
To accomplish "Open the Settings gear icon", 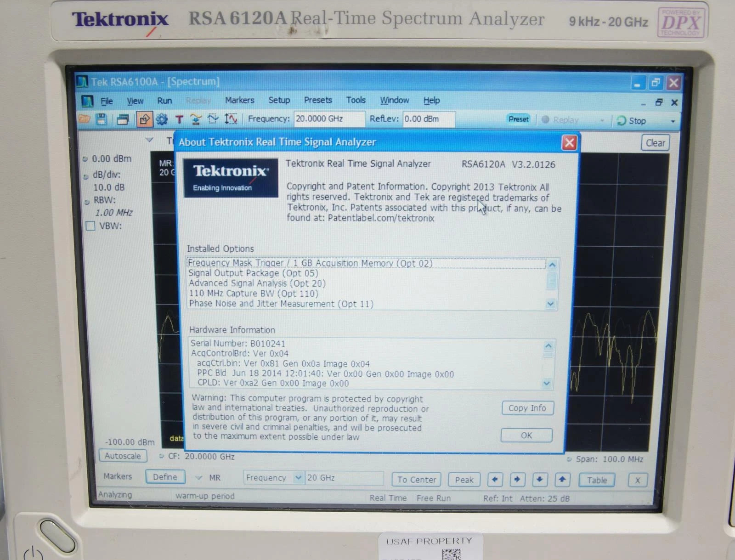I will 162,119.
